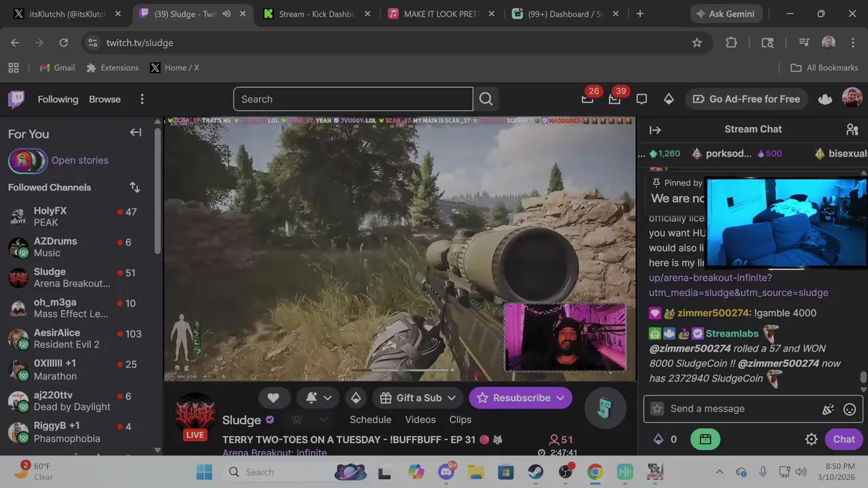Open stories link in sidebar
The height and width of the screenshot is (488, 868).
pos(80,160)
